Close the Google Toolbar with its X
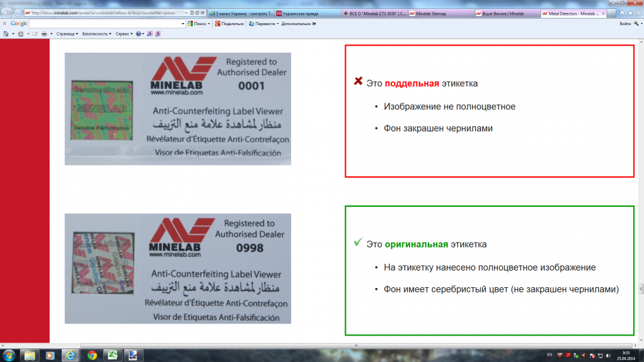The width and height of the screenshot is (644, 362). pos(5,24)
